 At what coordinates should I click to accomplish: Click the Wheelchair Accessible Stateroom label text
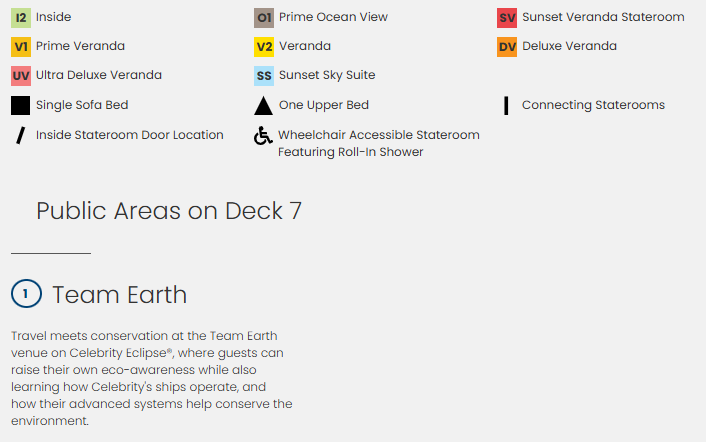point(378,135)
